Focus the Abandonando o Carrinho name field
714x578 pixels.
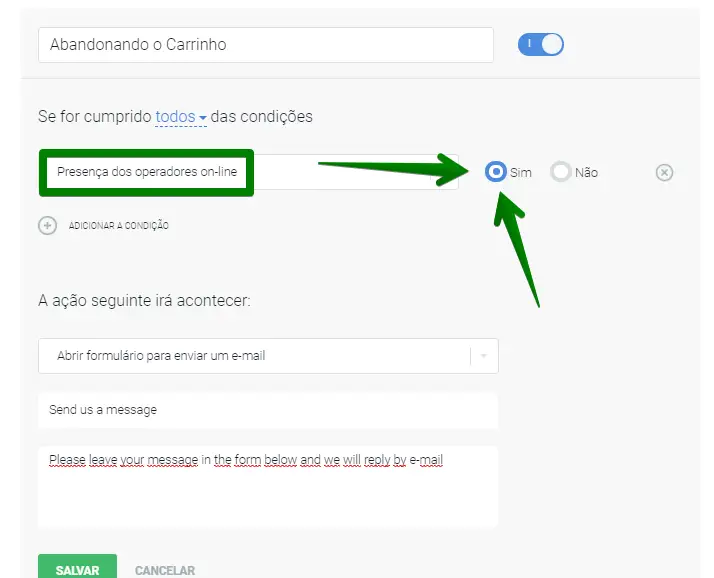(265, 45)
